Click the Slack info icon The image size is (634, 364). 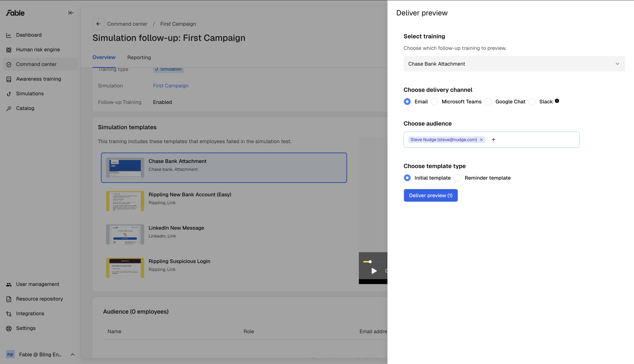click(557, 101)
